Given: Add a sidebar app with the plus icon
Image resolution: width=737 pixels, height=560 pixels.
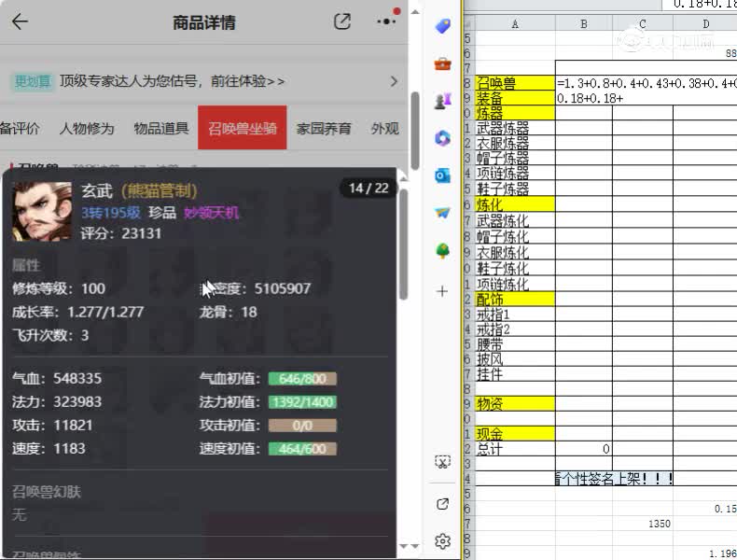Looking at the screenshot, I should [442, 291].
